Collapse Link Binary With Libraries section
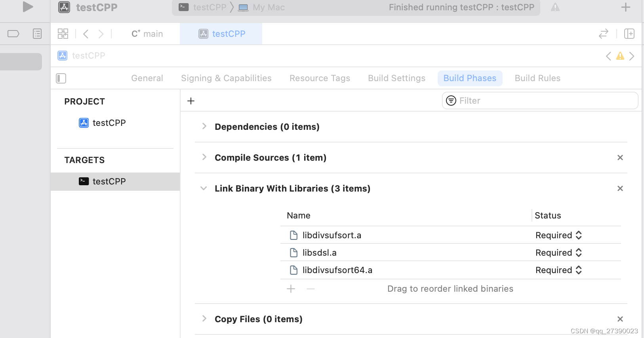This screenshot has width=644, height=338. click(204, 188)
